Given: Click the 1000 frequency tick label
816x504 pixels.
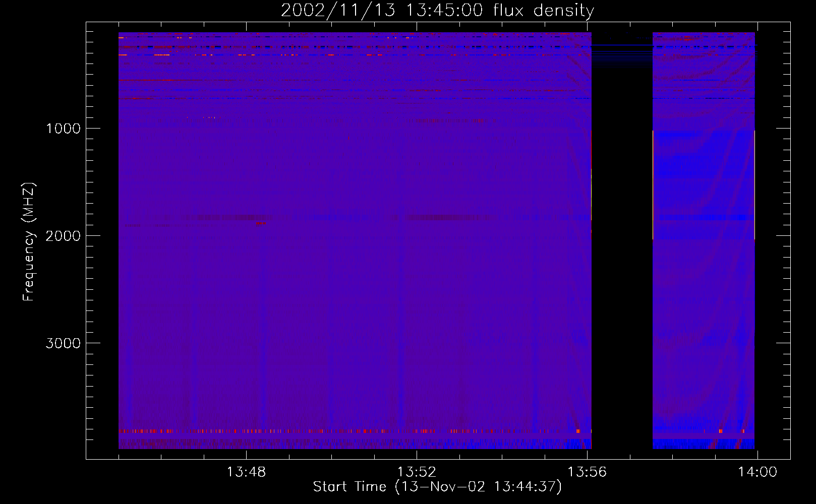Looking at the screenshot, I should (x=63, y=129).
